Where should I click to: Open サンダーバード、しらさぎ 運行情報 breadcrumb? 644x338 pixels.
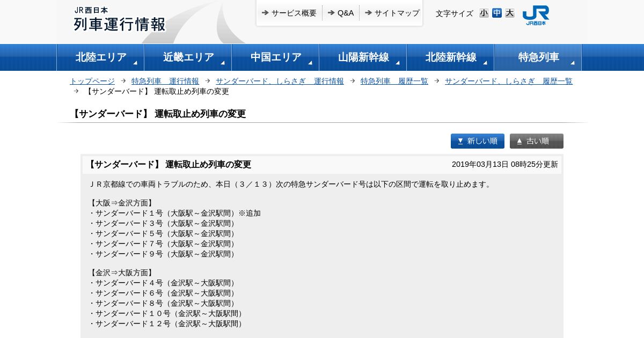tap(280, 81)
